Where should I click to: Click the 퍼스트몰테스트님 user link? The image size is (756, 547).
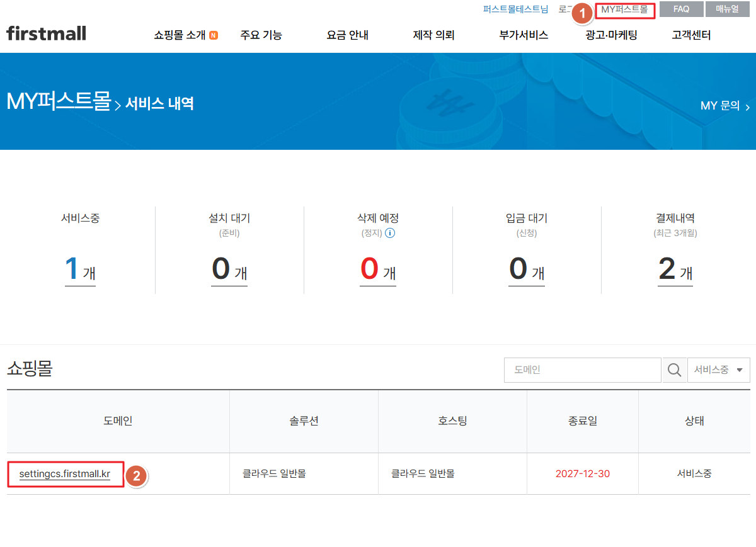click(515, 9)
